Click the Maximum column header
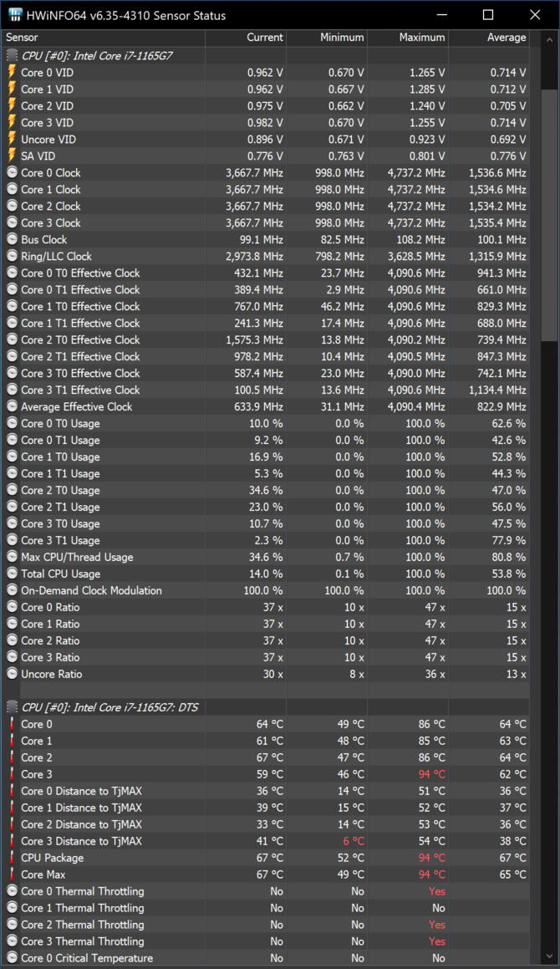The height and width of the screenshot is (969, 560). pos(408,38)
